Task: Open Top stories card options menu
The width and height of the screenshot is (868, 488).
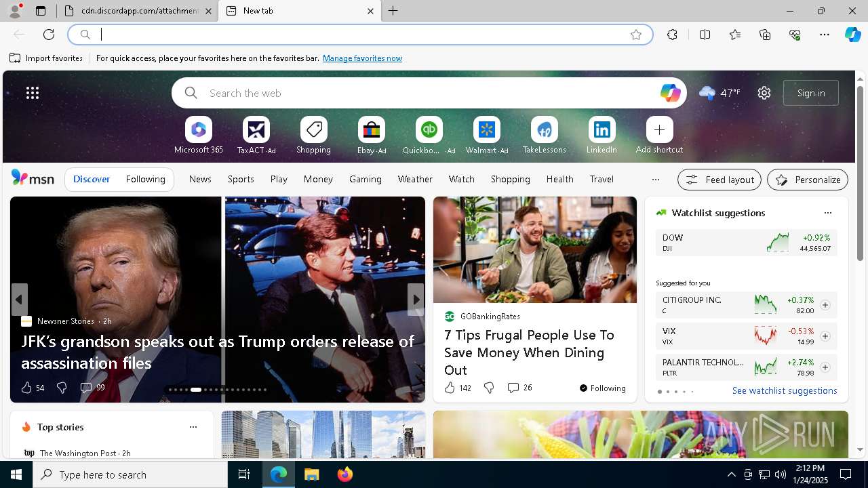Action: (193, 427)
